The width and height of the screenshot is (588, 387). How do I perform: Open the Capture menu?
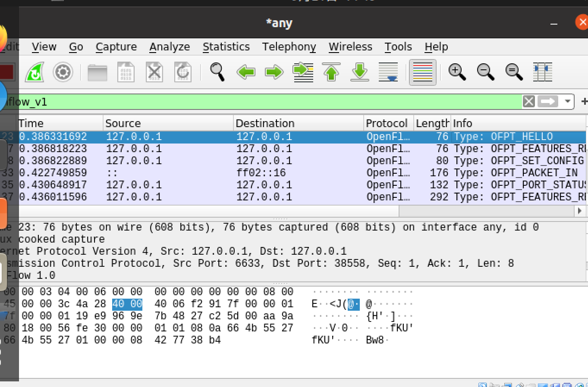pyautogui.click(x=116, y=47)
